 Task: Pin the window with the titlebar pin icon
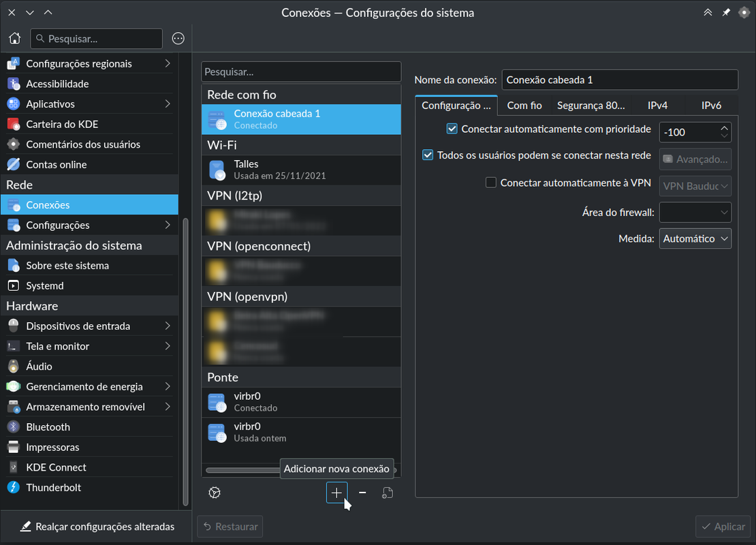(x=725, y=12)
